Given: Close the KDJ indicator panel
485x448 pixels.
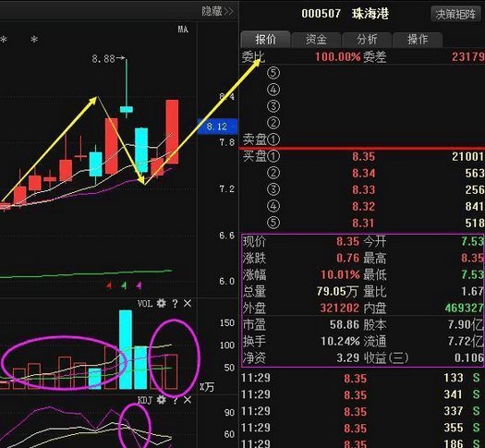Looking at the screenshot, I should click(x=188, y=400).
